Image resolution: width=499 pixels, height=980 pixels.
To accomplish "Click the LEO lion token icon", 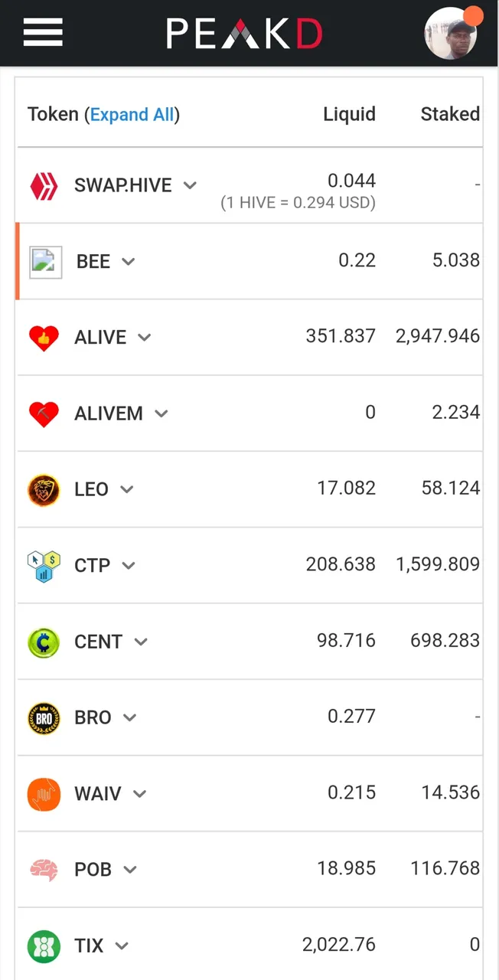I will [x=44, y=490].
